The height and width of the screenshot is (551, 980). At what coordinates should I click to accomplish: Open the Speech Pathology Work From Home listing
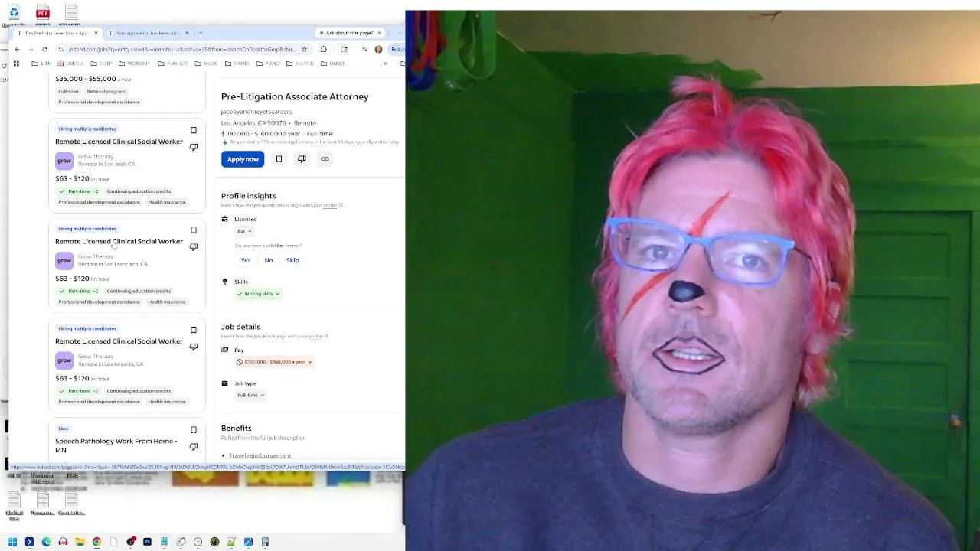pos(116,445)
